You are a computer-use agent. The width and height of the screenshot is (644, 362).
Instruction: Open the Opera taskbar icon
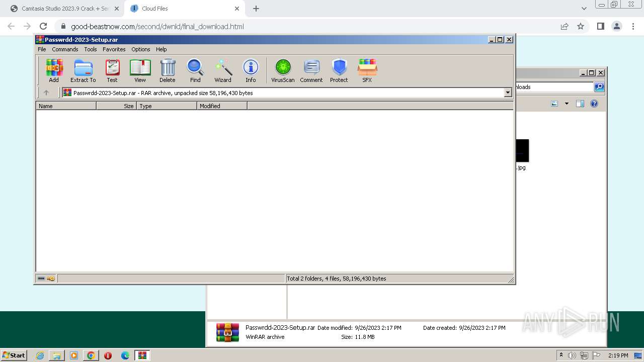click(108, 355)
